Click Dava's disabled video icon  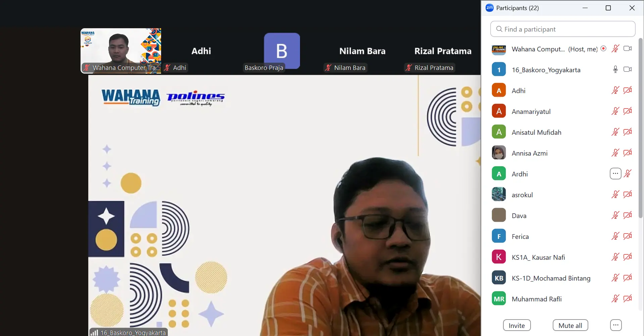point(628,215)
